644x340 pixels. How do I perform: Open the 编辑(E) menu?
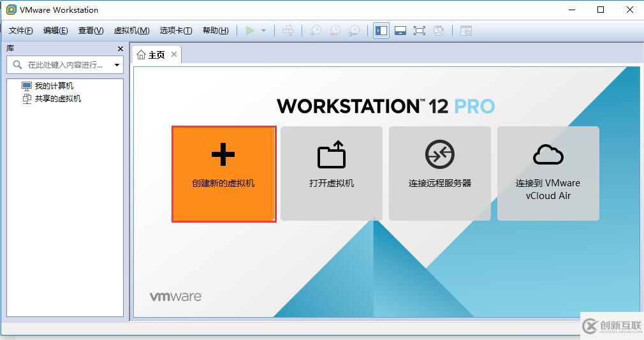pos(55,31)
